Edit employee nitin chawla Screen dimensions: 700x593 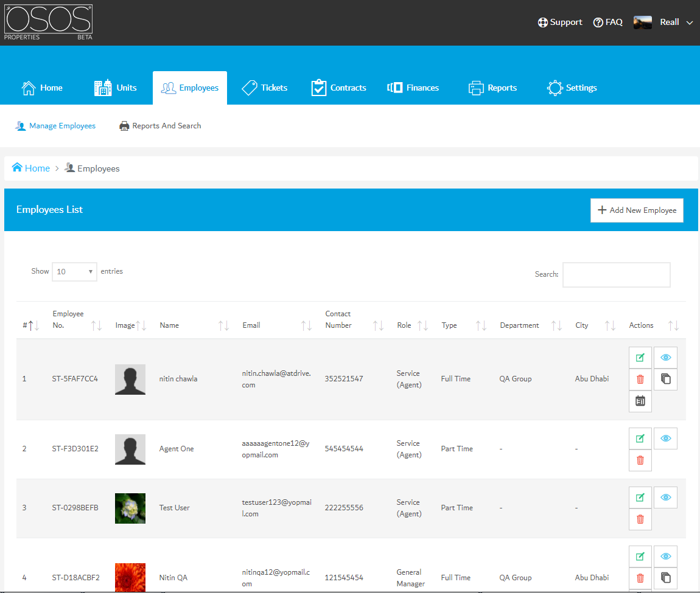[x=640, y=358]
